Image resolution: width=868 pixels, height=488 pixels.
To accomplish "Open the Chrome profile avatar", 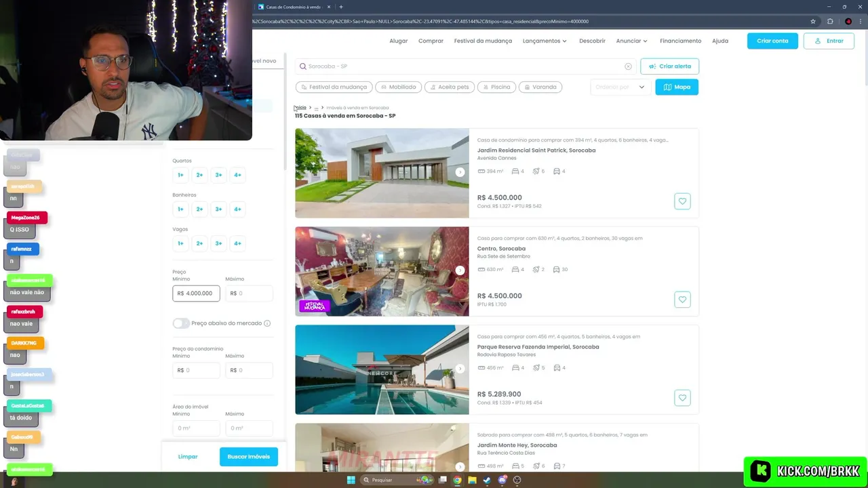I will 848,21.
